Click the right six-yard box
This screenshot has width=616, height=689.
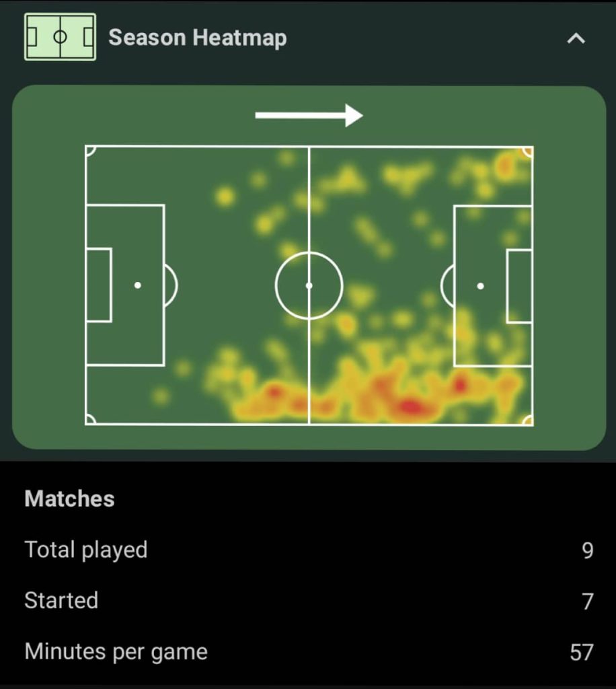coord(519,286)
